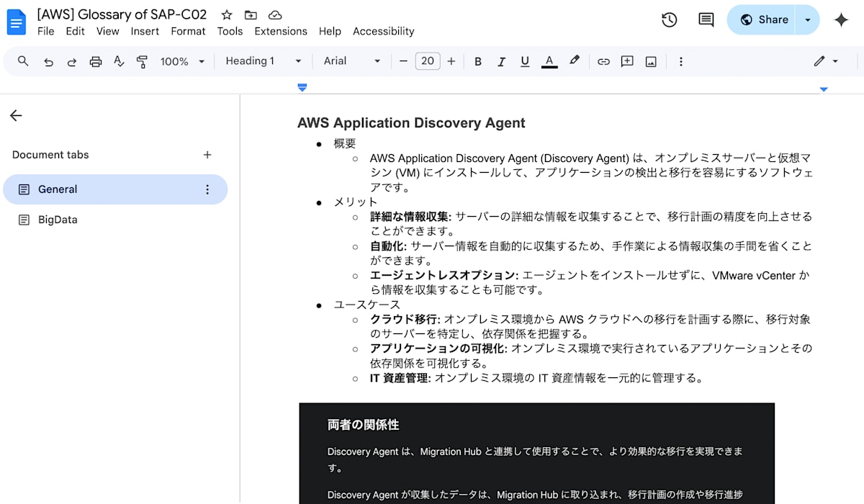The image size is (864, 504).
Task: Open the text color picker
Action: click(x=549, y=62)
